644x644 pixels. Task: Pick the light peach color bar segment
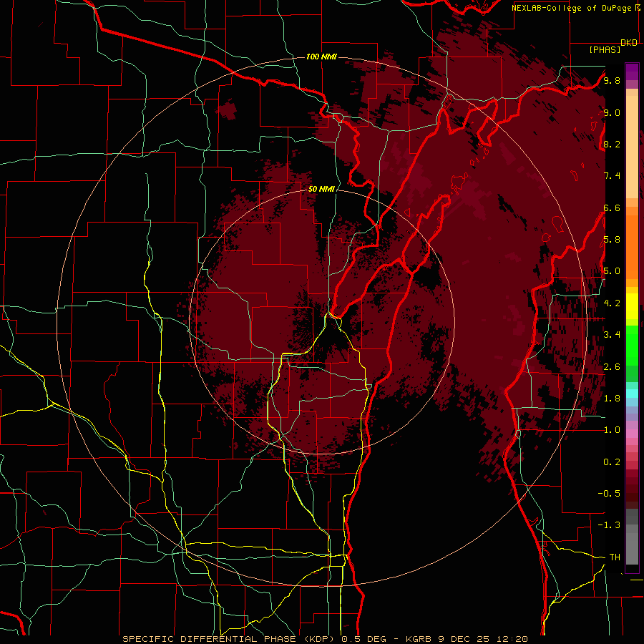coord(632,147)
